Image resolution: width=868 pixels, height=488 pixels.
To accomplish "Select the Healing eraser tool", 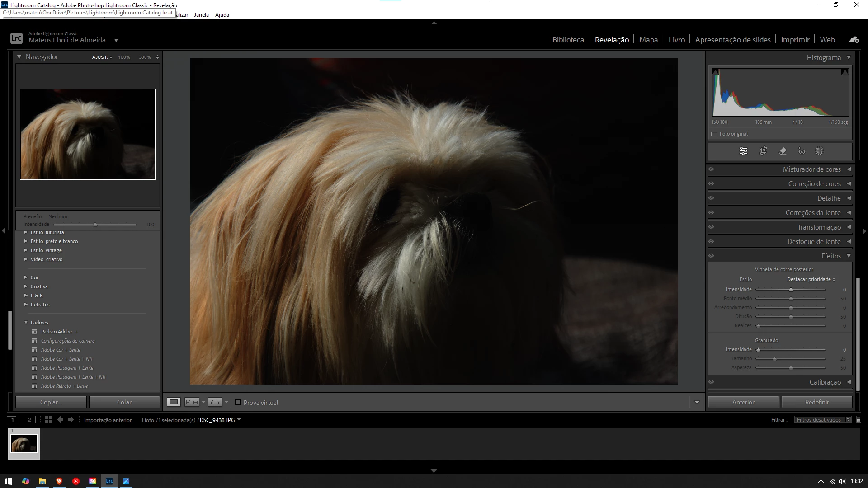I will point(783,151).
